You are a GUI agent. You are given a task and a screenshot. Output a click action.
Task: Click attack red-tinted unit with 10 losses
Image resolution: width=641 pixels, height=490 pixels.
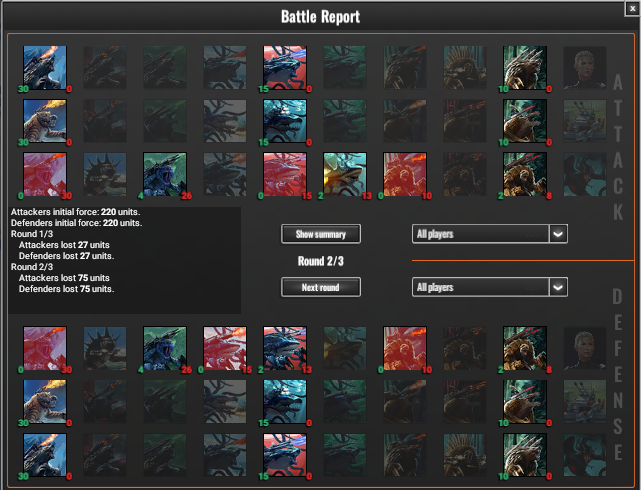[405, 175]
